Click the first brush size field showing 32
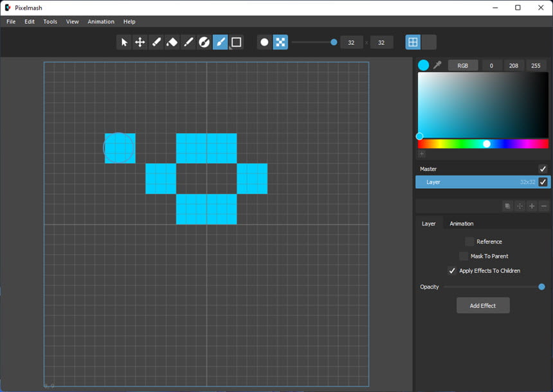Image resolution: width=553 pixels, height=392 pixels. pyautogui.click(x=351, y=42)
